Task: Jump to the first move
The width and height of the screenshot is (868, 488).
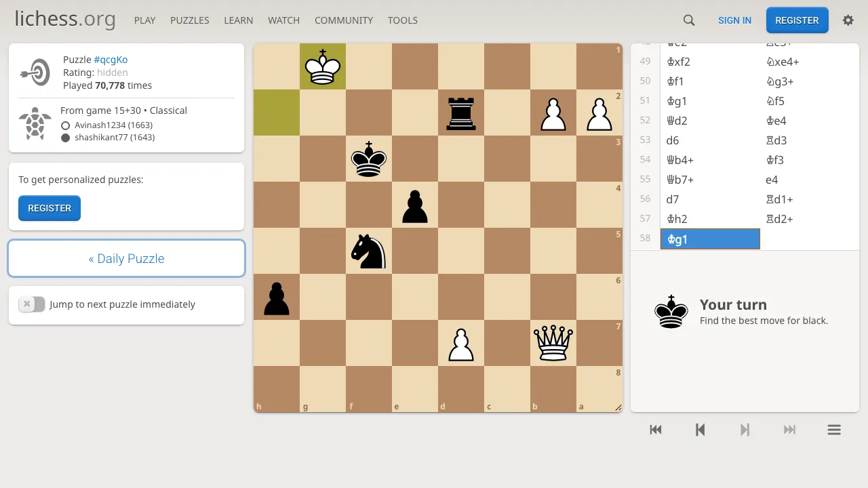Action: tap(656, 429)
